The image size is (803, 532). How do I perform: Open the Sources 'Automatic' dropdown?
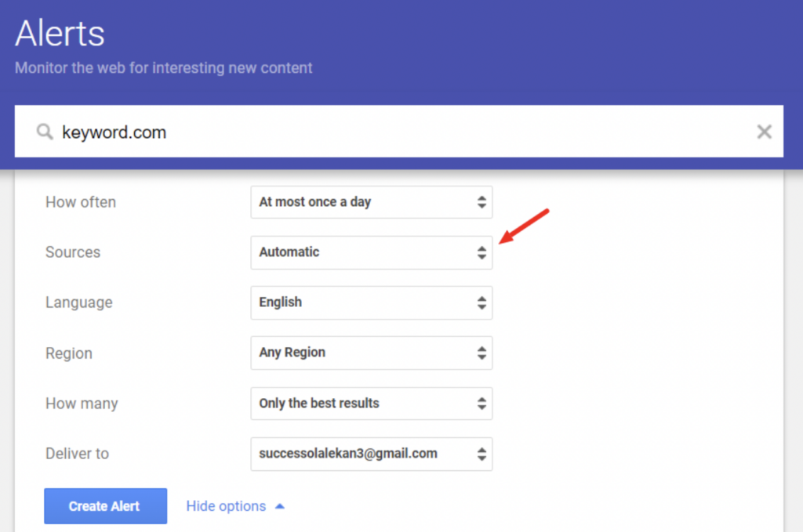click(361, 252)
